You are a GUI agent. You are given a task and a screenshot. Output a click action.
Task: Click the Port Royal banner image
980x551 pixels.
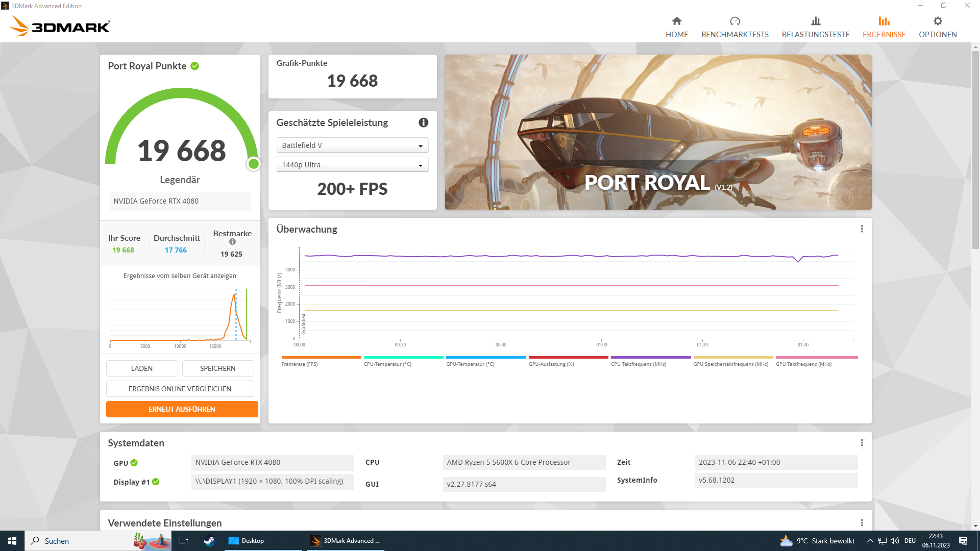(658, 132)
